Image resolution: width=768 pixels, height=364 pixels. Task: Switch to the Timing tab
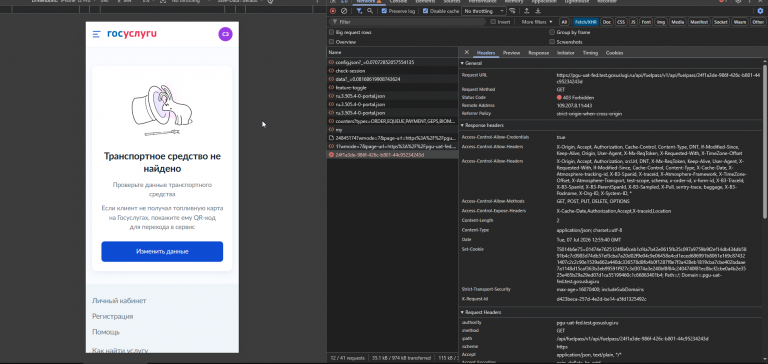590,53
